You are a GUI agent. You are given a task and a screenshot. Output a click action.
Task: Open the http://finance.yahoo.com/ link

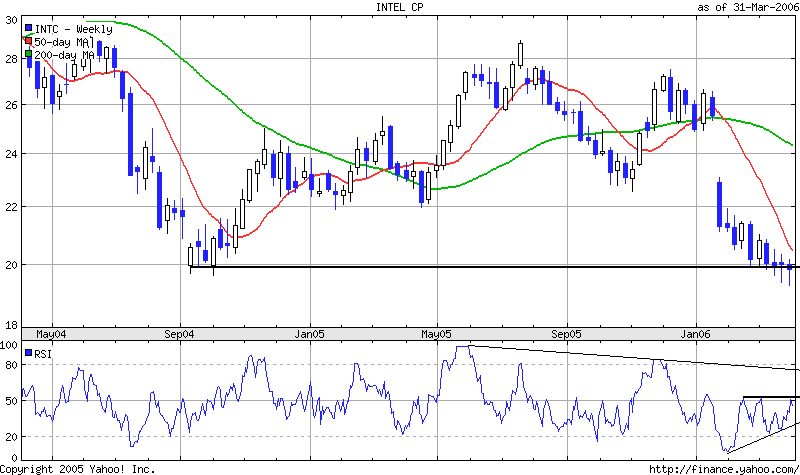(x=724, y=469)
